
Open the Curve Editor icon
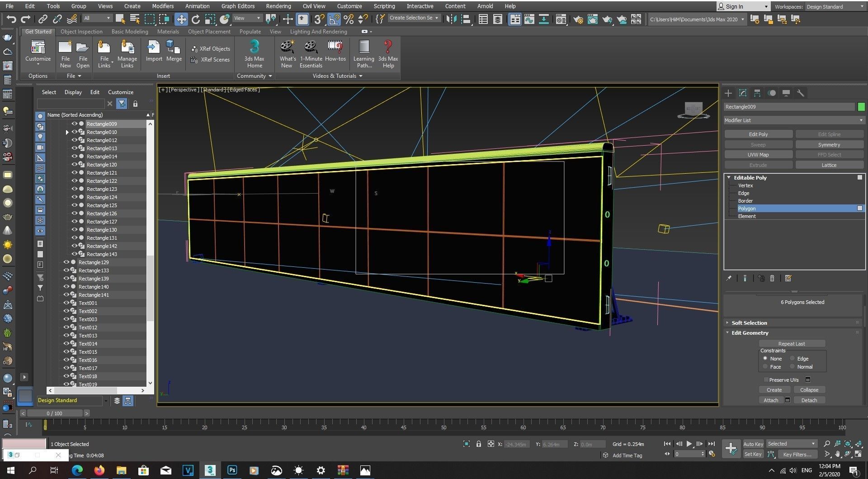(x=529, y=19)
